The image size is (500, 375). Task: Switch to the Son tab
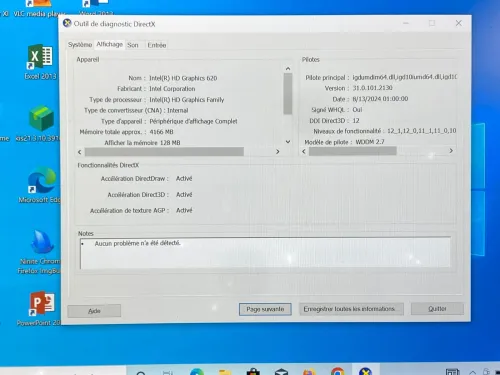(x=133, y=45)
